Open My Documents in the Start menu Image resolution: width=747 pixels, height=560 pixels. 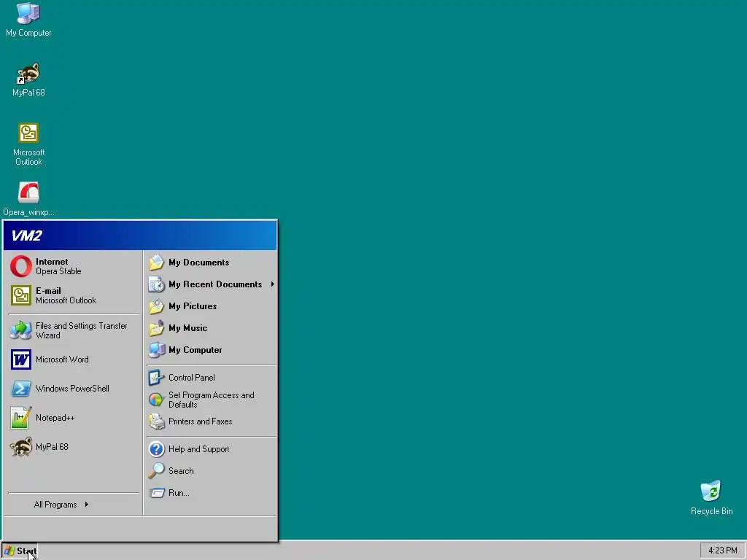pos(211,262)
